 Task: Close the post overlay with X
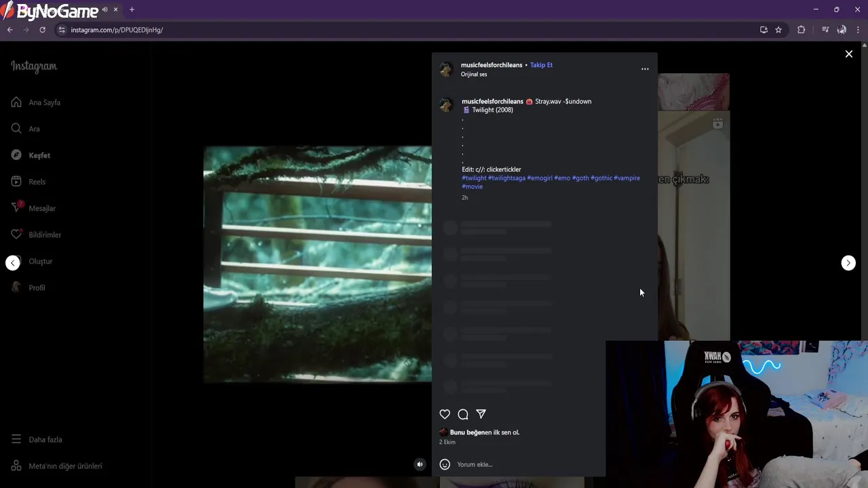tap(848, 54)
